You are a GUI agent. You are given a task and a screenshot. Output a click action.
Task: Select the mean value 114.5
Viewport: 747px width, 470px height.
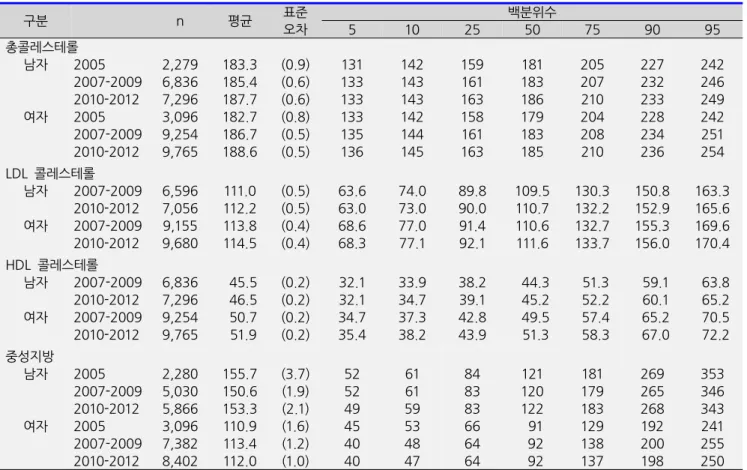tap(240, 244)
